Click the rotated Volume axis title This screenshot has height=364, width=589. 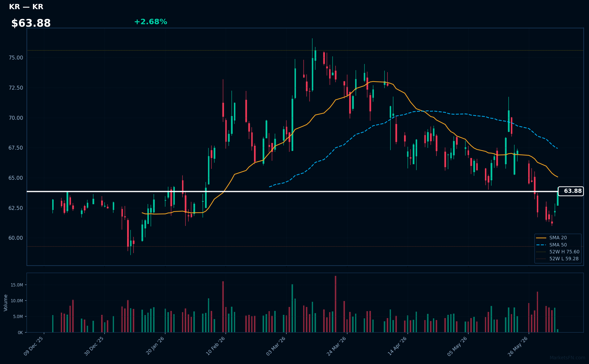pos(6,303)
